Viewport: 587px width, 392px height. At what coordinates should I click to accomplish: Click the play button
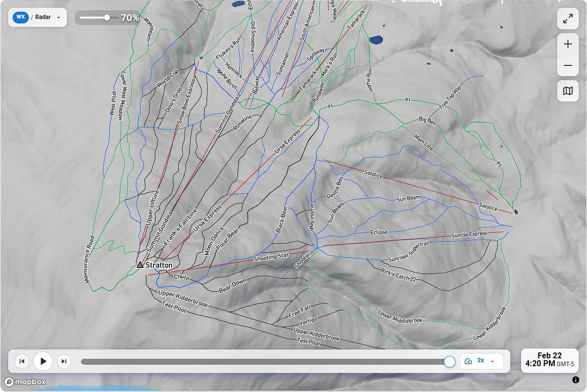point(43,361)
